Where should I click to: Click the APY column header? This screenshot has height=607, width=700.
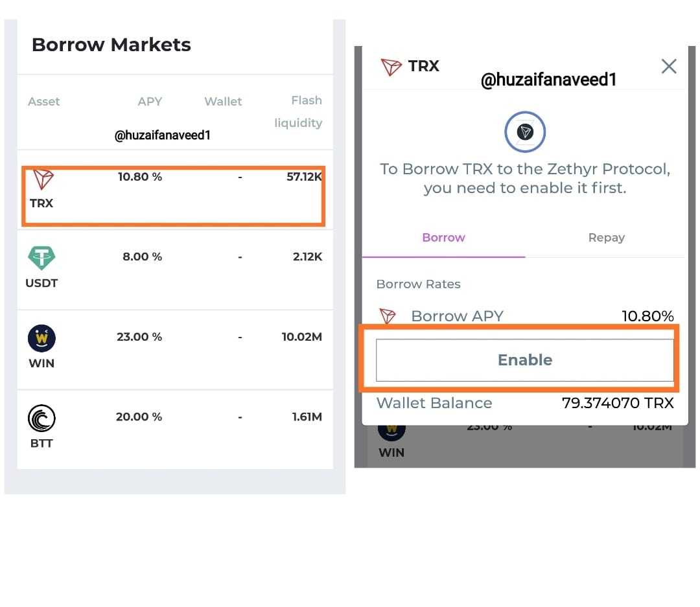point(150,102)
